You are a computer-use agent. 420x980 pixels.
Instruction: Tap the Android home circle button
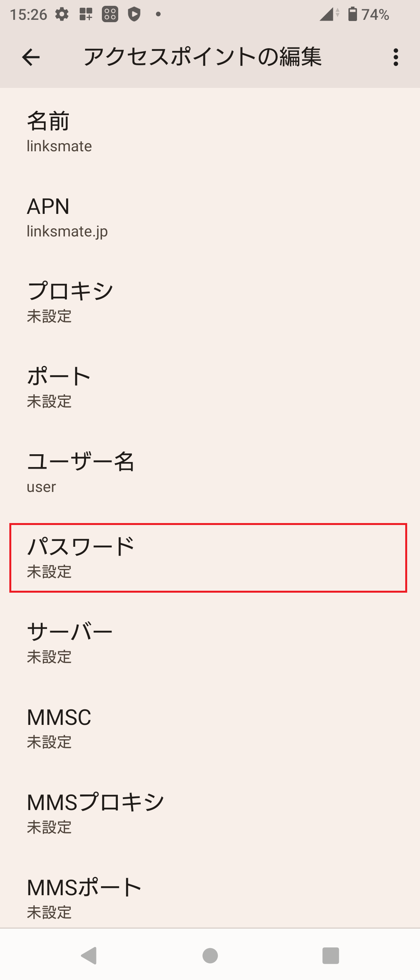click(210, 955)
